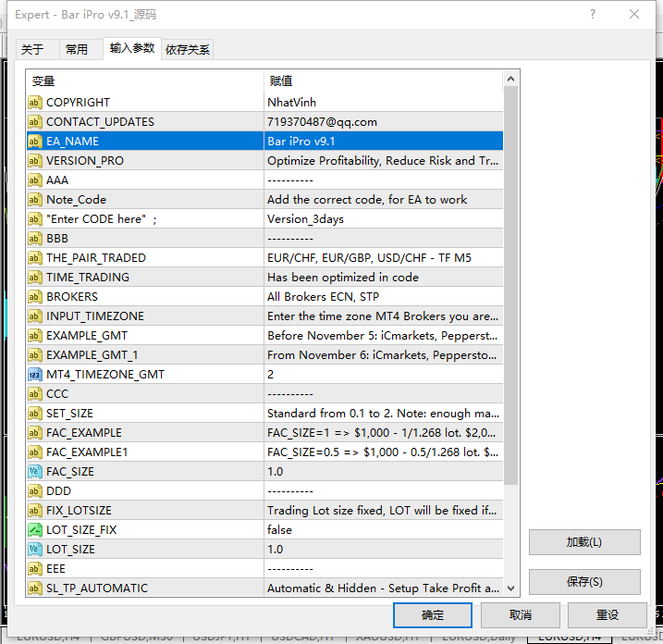Click the double-type icon beside LOT_SIZE
663x644 pixels.
(x=35, y=550)
